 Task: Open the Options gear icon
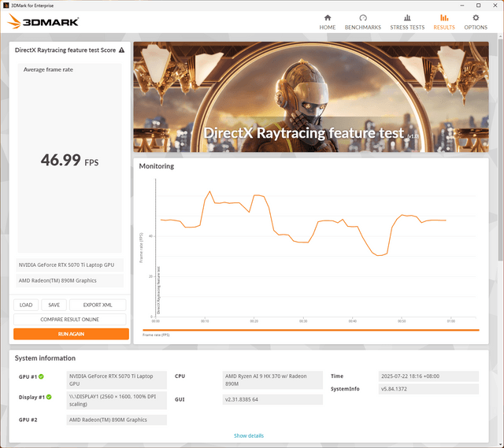476,17
